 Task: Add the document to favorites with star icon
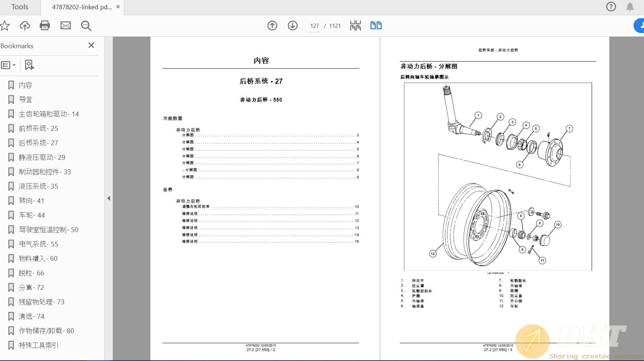[5, 26]
